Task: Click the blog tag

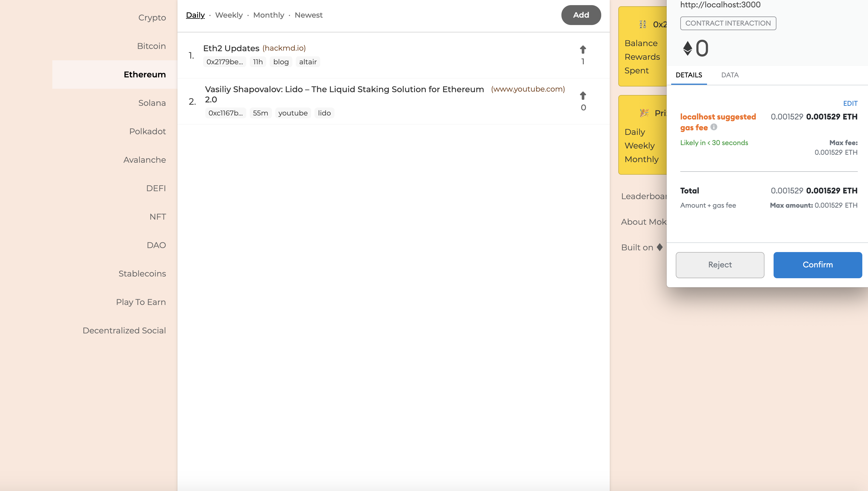Action: click(x=281, y=62)
